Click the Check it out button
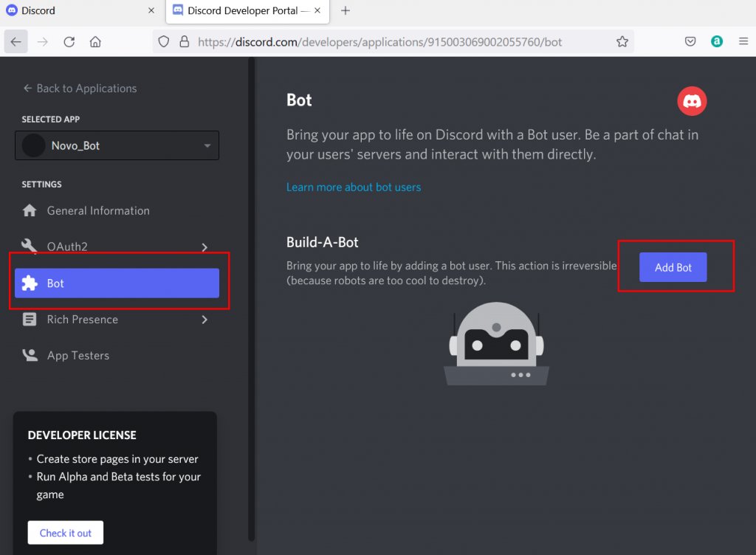Image resolution: width=756 pixels, height=555 pixels. click(66, 533)
